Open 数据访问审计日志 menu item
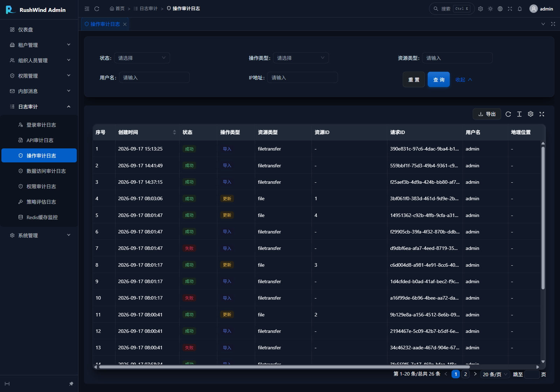The height and width of the screenshot is (392, 560). point(39,171)
